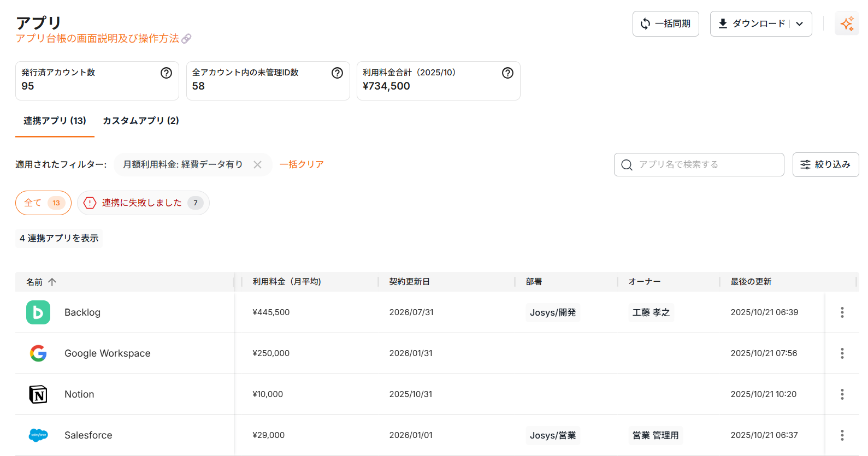Open help for 未管理ID数 card
Screen dimensions: 868x456
[x=338, y=73]
